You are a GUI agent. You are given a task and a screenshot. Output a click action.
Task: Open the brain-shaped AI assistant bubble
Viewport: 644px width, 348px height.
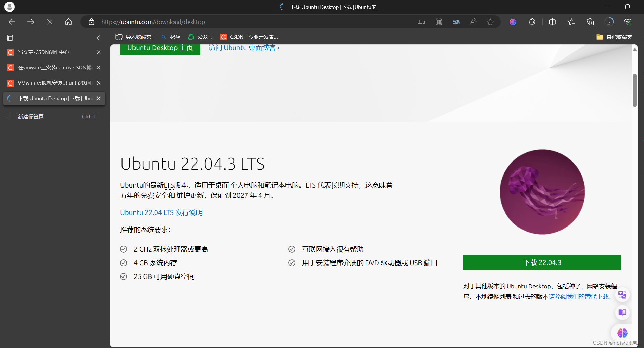tap(622, 333)
